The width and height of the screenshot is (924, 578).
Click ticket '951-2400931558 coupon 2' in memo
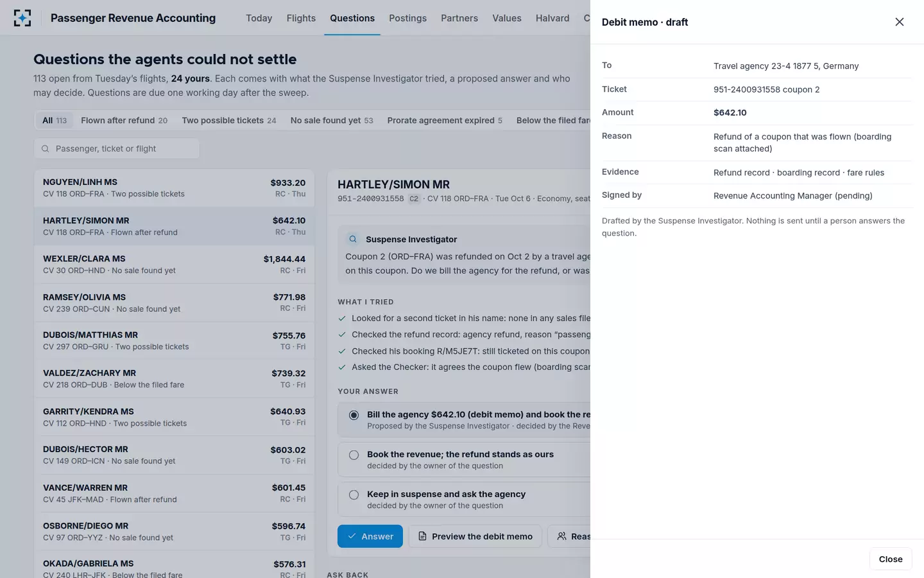(x=767, y=89)
